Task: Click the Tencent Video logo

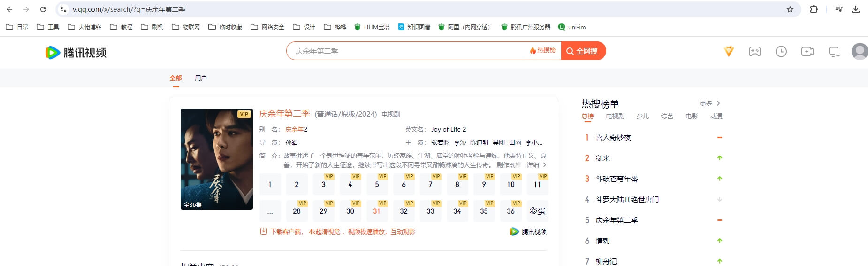Action: (x=76, y=52)
